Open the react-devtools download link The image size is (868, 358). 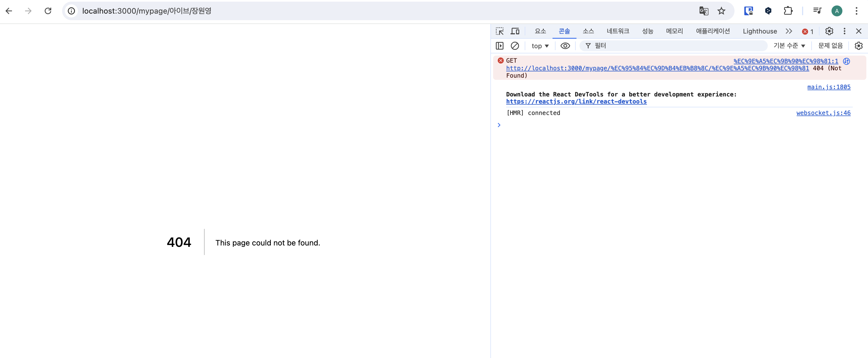tap(576, 101)
